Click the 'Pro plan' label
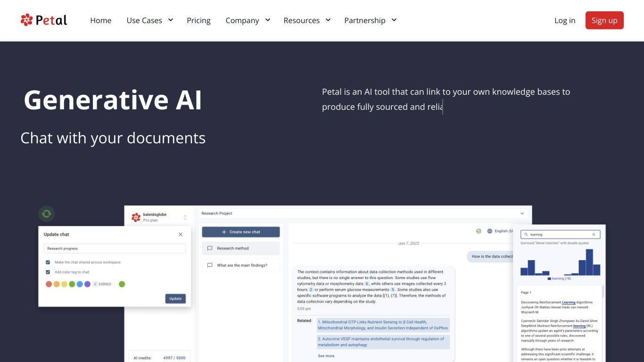Image resolution: width=644 pixels, height=362 pixels. [x=151, y=220]
